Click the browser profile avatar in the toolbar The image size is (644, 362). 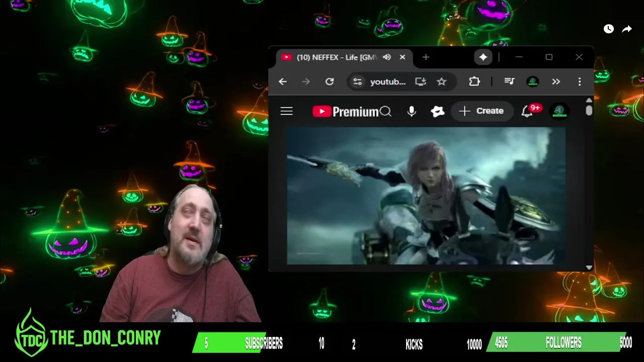(x=533, y=81)
